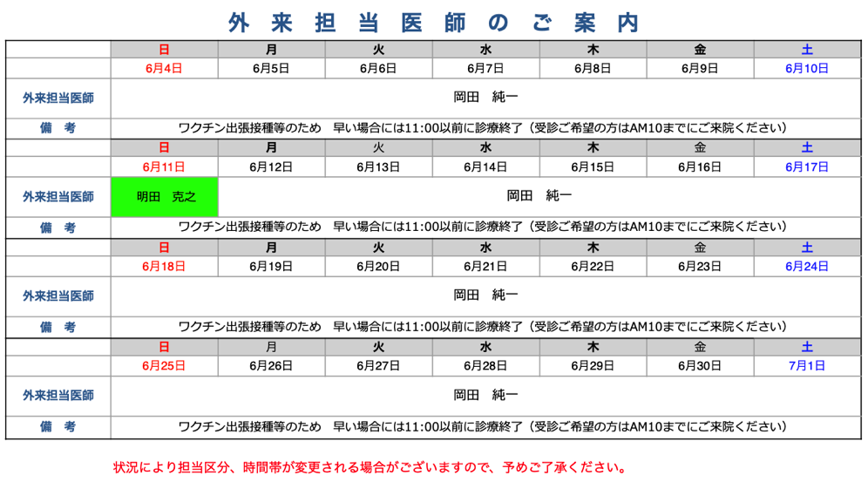Select the 6月8日 date cell
Screen dimensions: 868x482
coord(593,69)
